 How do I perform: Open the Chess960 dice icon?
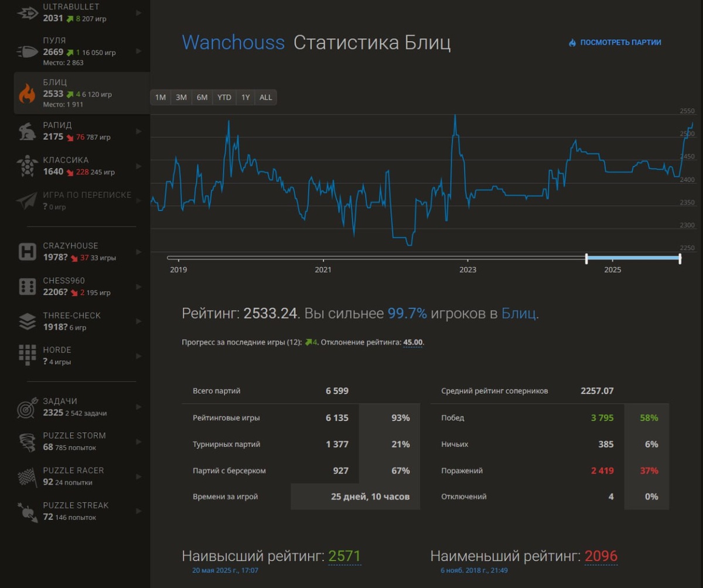[x=27, y=286]
